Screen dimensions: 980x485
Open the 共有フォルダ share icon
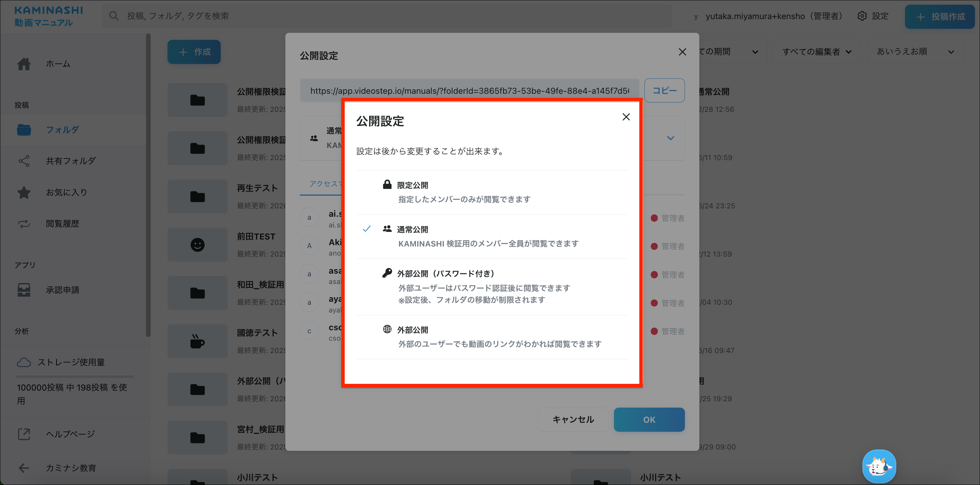(x=23, y=161)
